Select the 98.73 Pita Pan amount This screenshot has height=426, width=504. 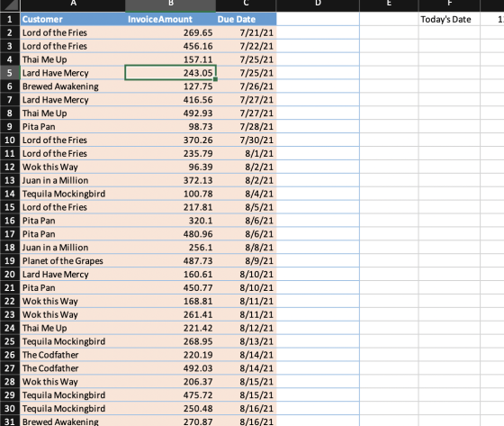point(170,126)
